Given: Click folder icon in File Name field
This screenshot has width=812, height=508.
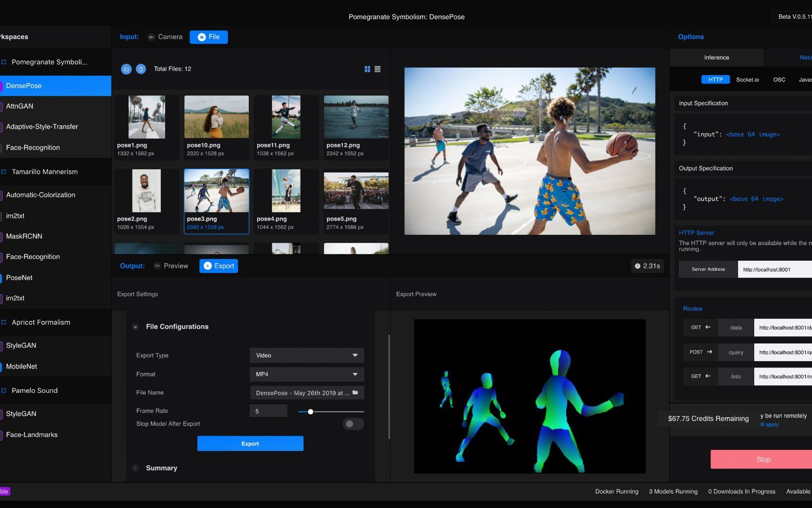Looking at the screenshot, I should 355,393.
